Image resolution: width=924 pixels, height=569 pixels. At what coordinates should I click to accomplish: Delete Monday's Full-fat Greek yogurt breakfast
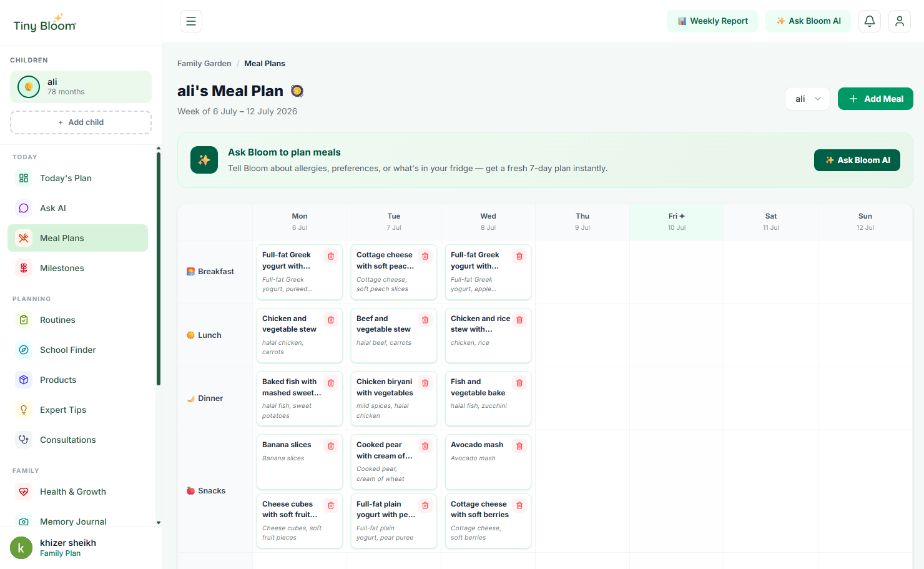[x=331, y=256]
